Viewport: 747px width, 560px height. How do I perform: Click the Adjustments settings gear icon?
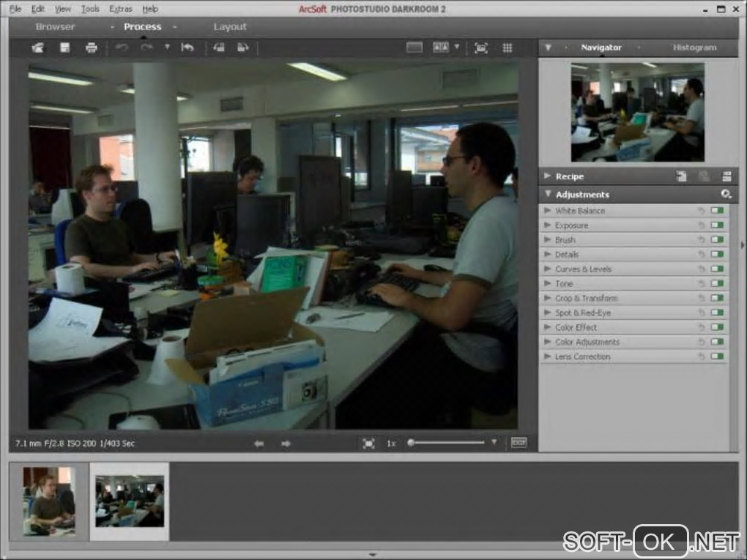[726, 194]
